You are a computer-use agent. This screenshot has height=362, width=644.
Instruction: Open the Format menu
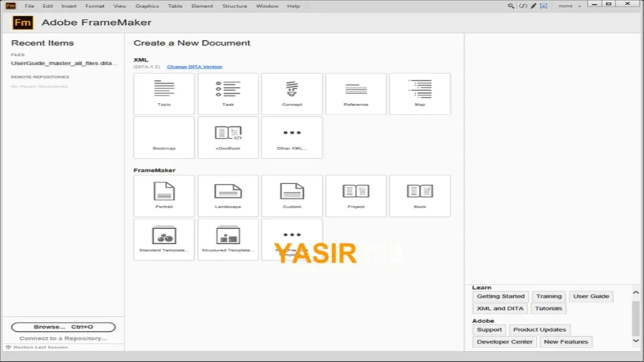95,6
